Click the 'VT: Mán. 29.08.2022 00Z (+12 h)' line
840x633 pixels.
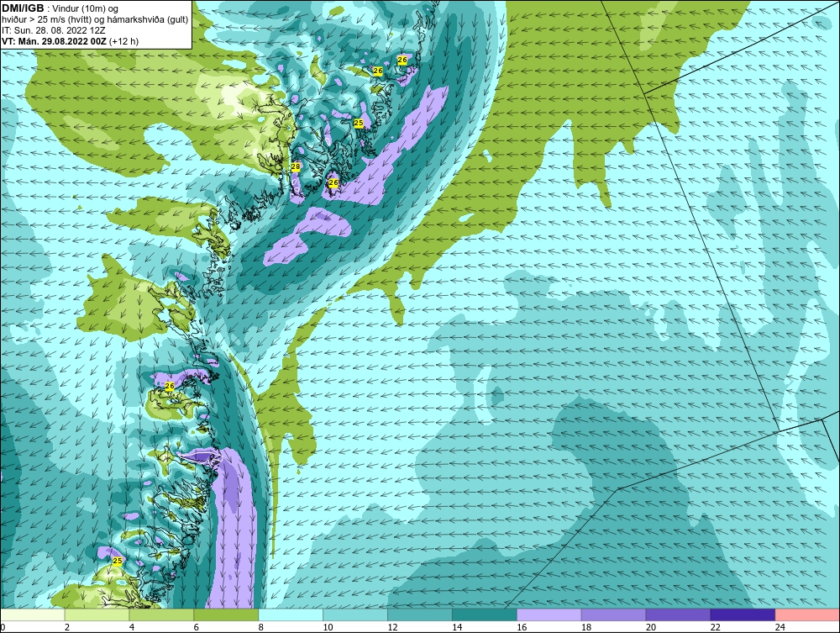(x=71, y=41)
